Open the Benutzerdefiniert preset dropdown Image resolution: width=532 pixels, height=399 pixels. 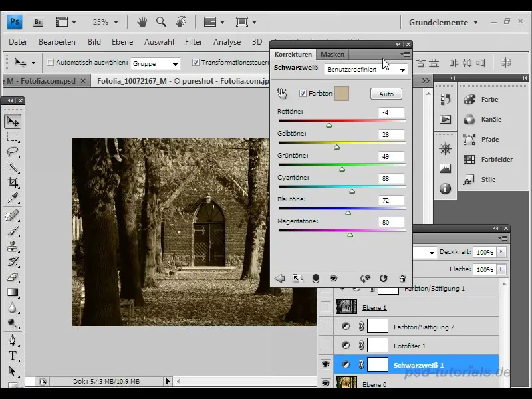click(366, 70)
